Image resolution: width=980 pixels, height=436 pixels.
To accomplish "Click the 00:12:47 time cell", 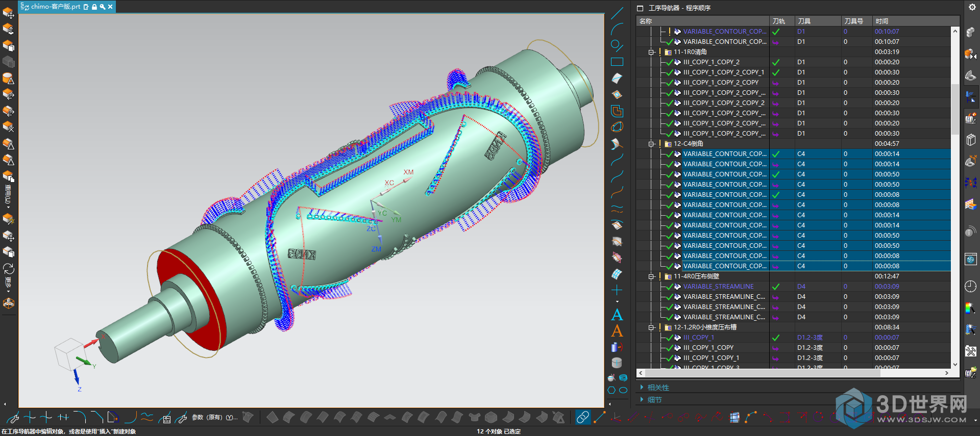I will coord(887,276).
